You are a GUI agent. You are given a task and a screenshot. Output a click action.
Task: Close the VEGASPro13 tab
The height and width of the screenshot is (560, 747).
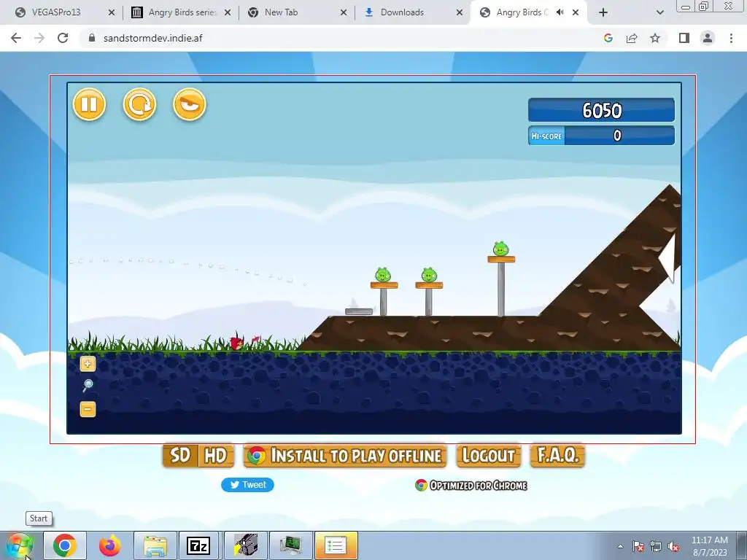point(112,12)
